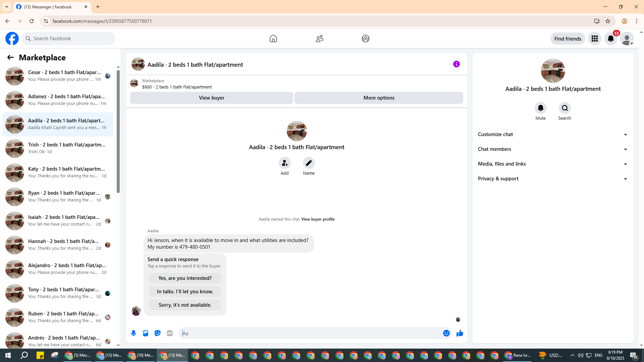Open the GIF picker icon
Image resolution: width=644 pixels, height=362 pixels.
click(x=170, y=333)
